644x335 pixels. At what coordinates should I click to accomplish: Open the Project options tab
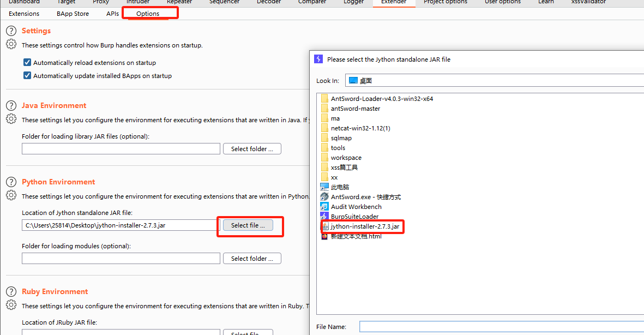[x=445, y=2]
